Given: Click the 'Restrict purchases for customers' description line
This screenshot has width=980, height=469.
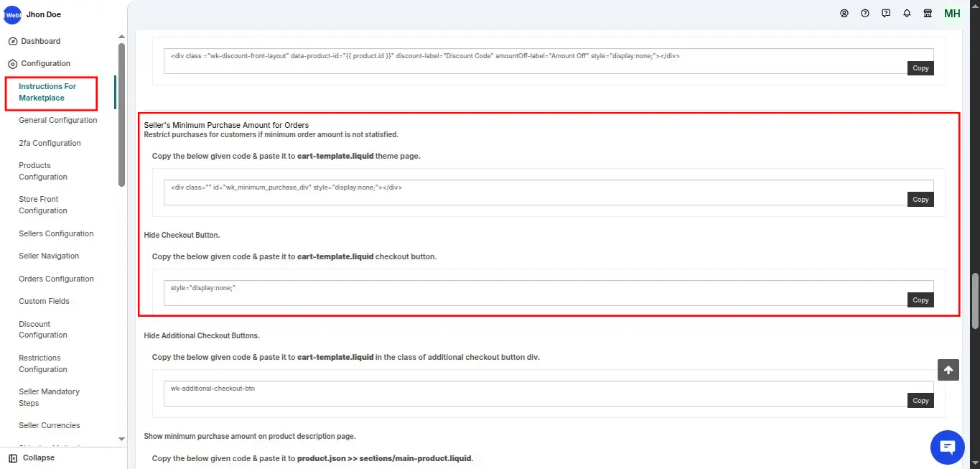Looking at the screenshot, I should 271,134.
